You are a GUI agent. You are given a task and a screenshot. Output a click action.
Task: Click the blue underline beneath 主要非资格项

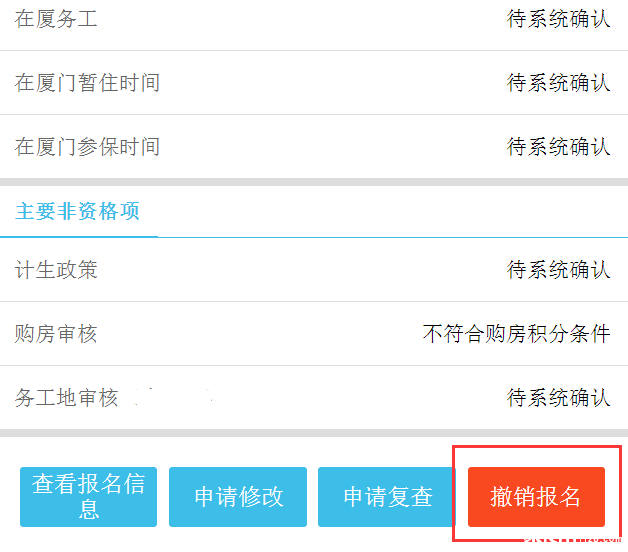point(79,237)
